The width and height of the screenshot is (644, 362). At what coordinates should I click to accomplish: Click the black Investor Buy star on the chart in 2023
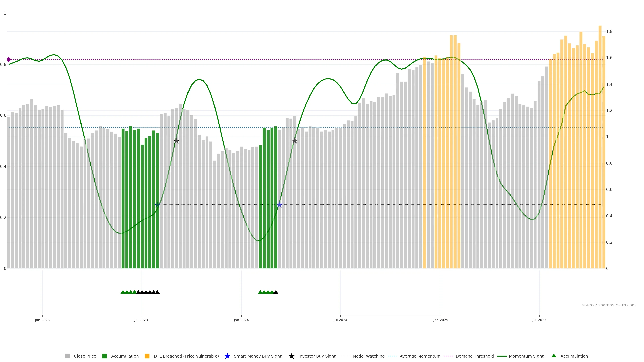click(x=176, y=141)
